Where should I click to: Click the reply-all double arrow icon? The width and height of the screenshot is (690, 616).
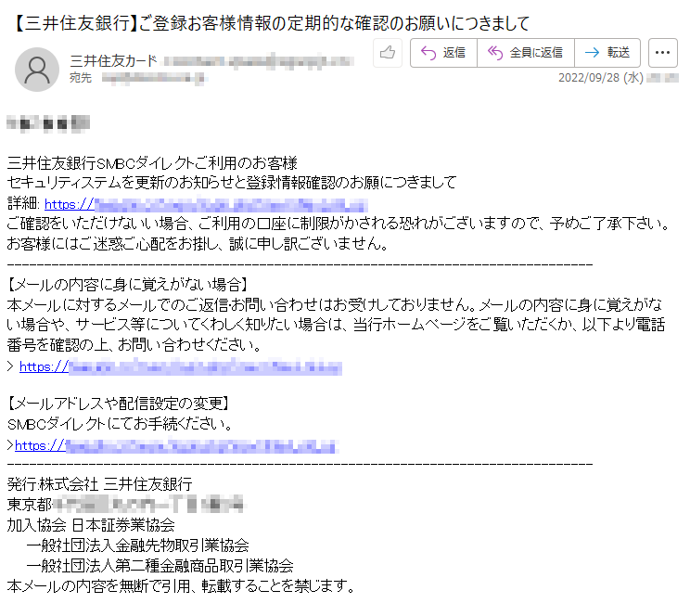click(495, 53)
